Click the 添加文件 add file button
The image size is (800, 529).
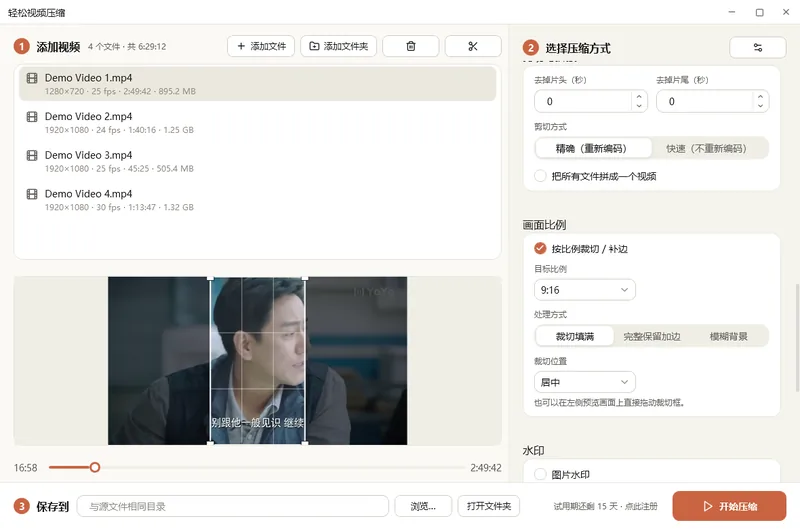pos(261,46)
